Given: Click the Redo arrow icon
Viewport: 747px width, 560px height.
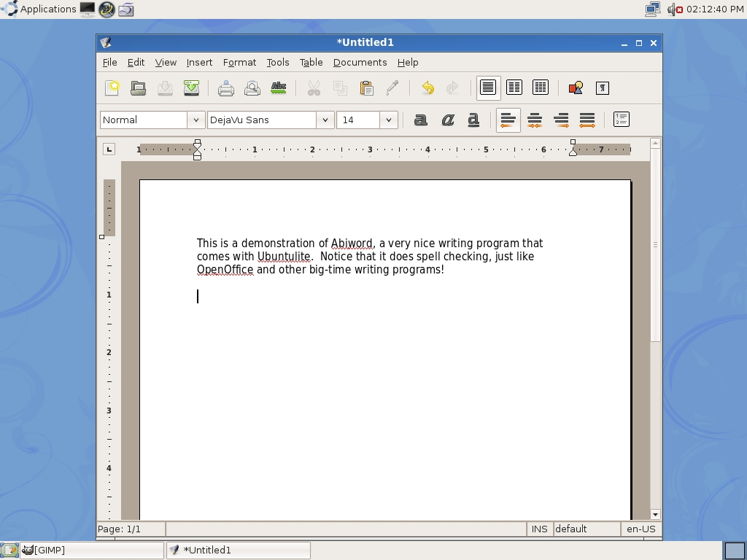Looking at the screenshot, I should click(x=452, y=88).
